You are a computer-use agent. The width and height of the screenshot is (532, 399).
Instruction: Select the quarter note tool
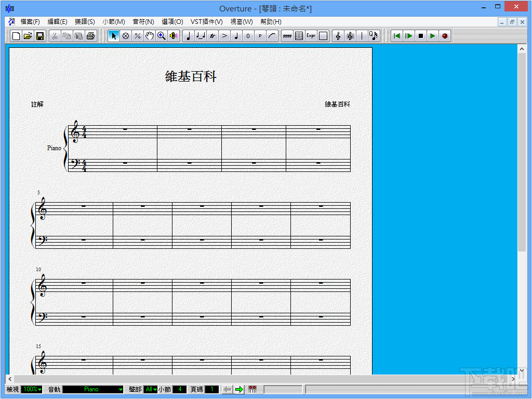coord(188,36)
